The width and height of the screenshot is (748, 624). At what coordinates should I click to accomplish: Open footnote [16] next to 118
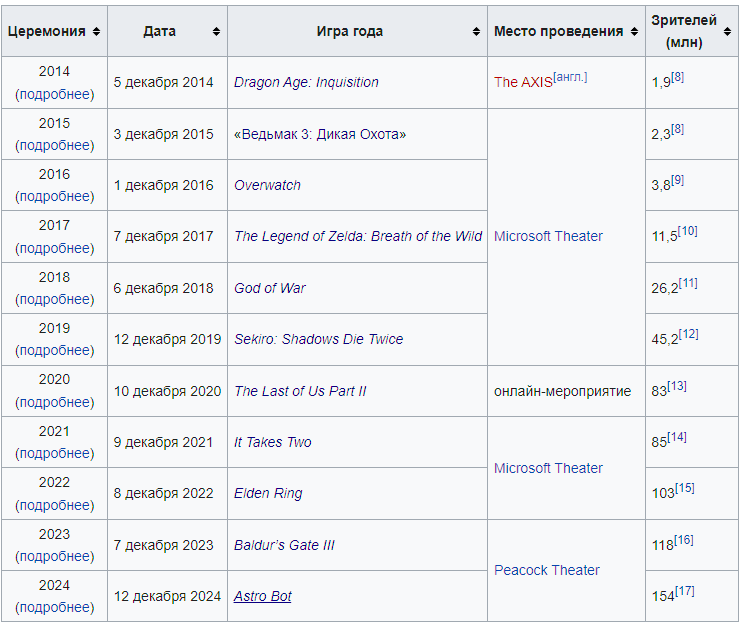point(684,540)
